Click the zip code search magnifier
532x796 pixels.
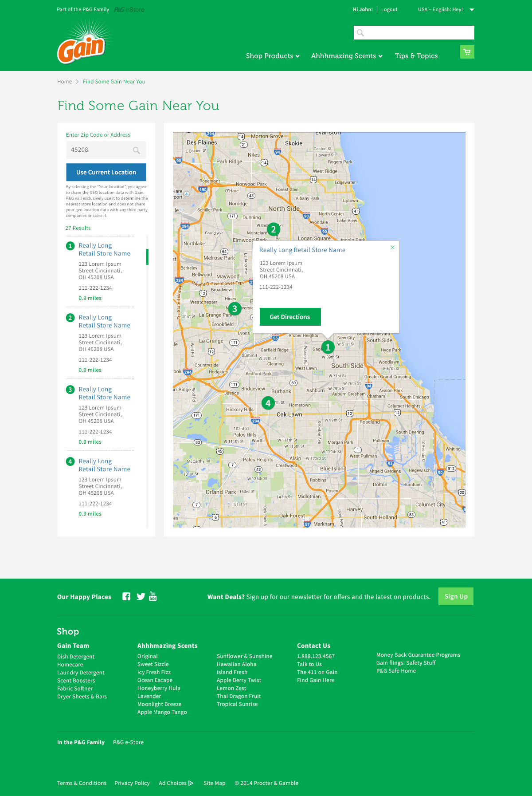coord(137,150)
